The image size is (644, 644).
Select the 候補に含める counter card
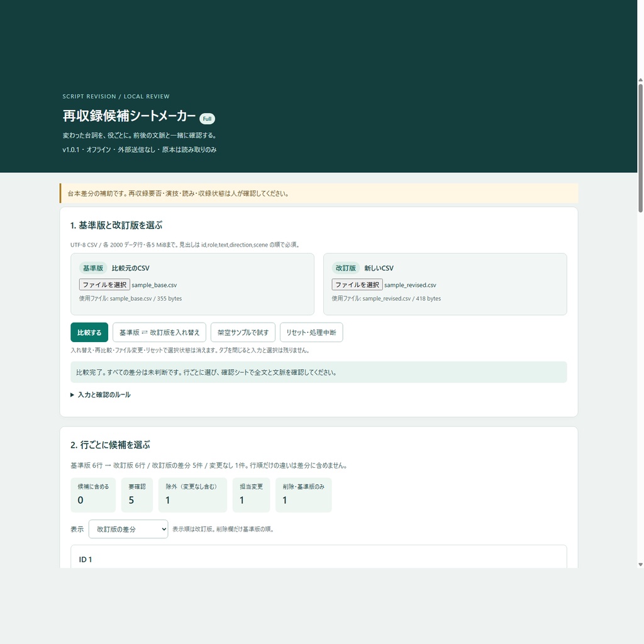coord(93,495)
